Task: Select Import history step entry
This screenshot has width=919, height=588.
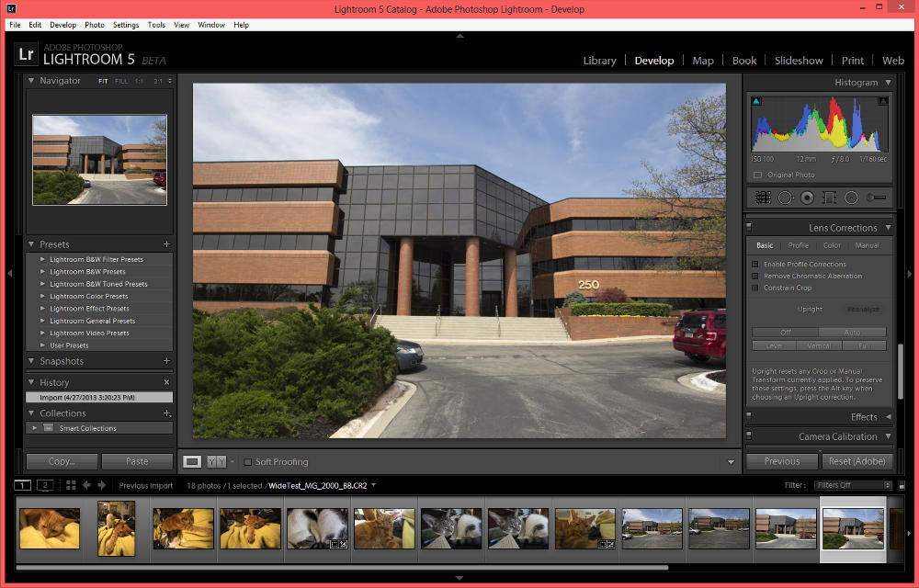Action: point(99,397)
